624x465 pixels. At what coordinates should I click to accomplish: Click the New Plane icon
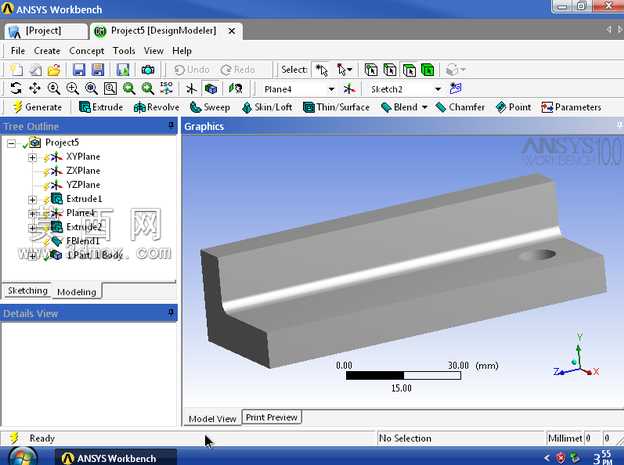[349, 88]
